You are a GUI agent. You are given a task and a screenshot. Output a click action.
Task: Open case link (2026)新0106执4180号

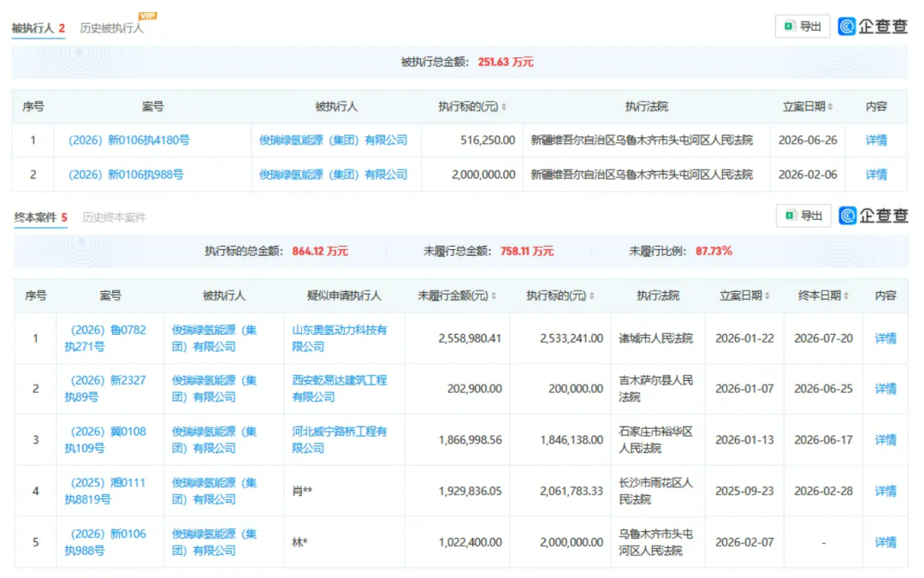tap(129, 140)
